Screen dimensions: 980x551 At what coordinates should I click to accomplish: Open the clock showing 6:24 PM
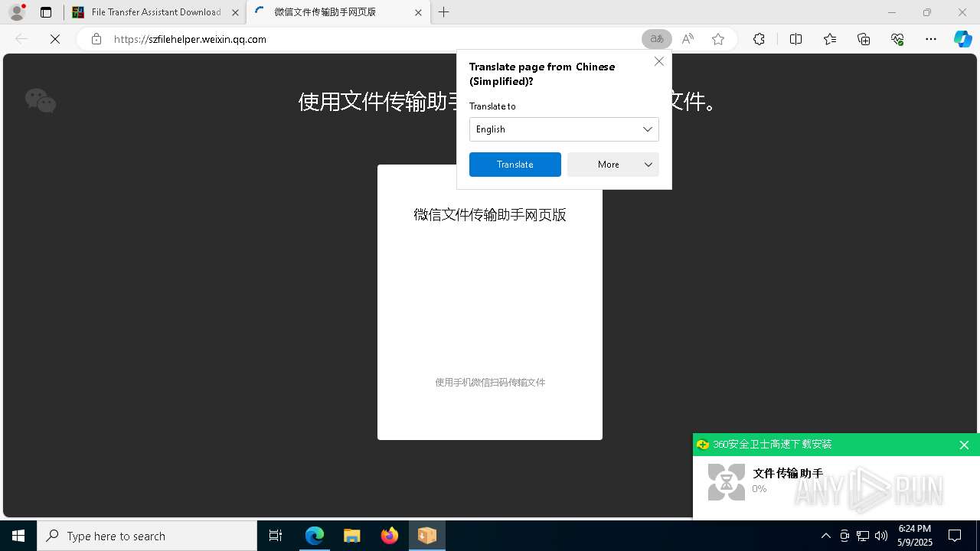coord(915,536)
